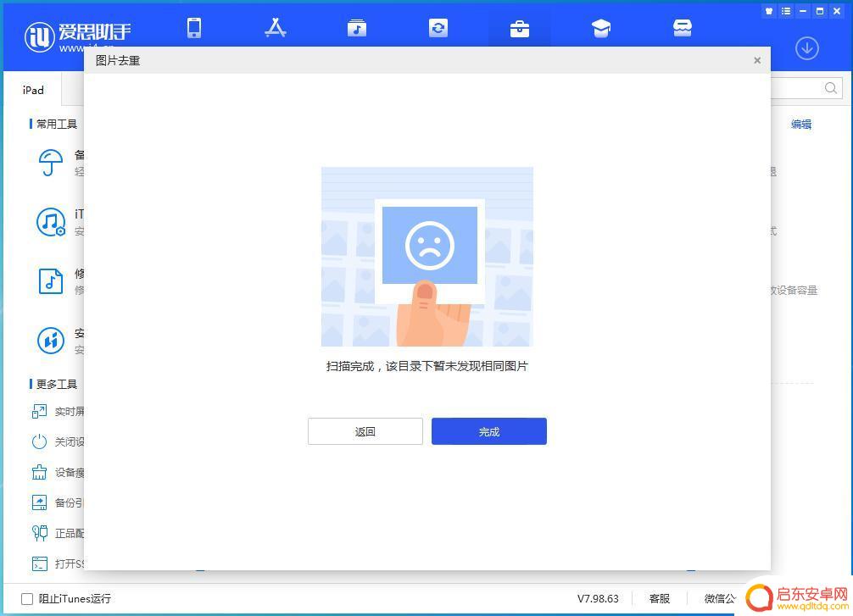Screen dimensions: 853x616
Task: Open the tutorials graduation cap icon
Action: [x=600, y=28]
